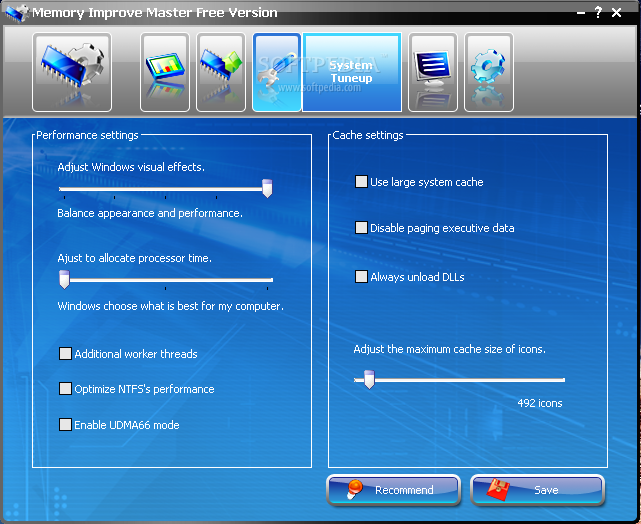Viewport: 641px width, 524px height.
Task: Close the Memory Improve Master window
Action: point(616,13)
